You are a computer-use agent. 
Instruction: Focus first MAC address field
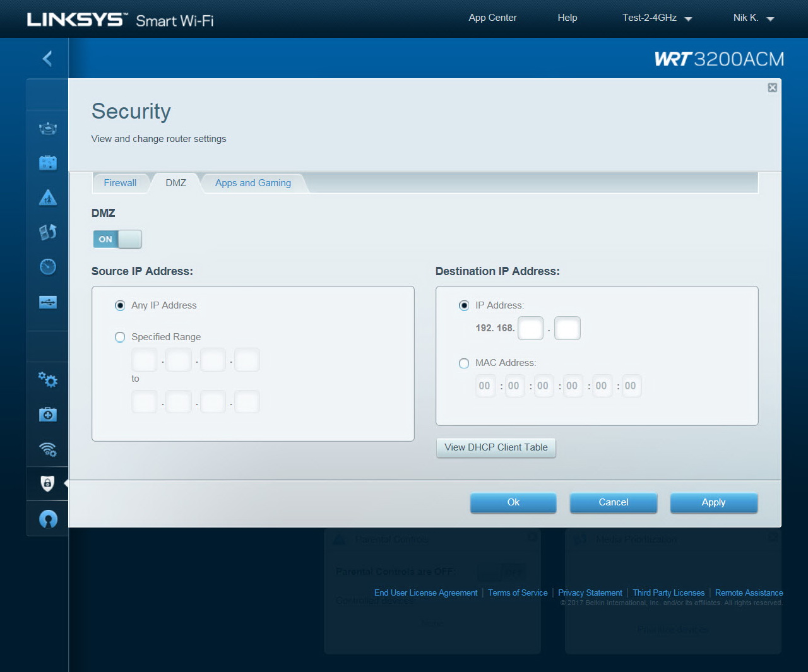click(x=484, y=386)
